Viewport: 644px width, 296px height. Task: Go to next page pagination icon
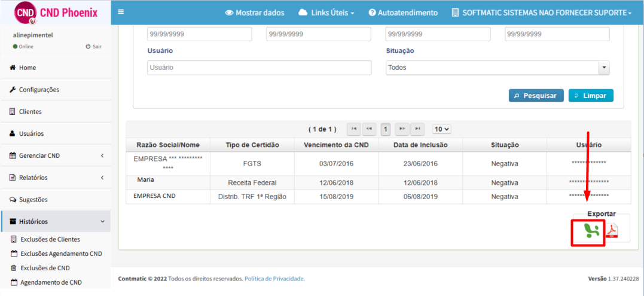click(x=402, y=129)
